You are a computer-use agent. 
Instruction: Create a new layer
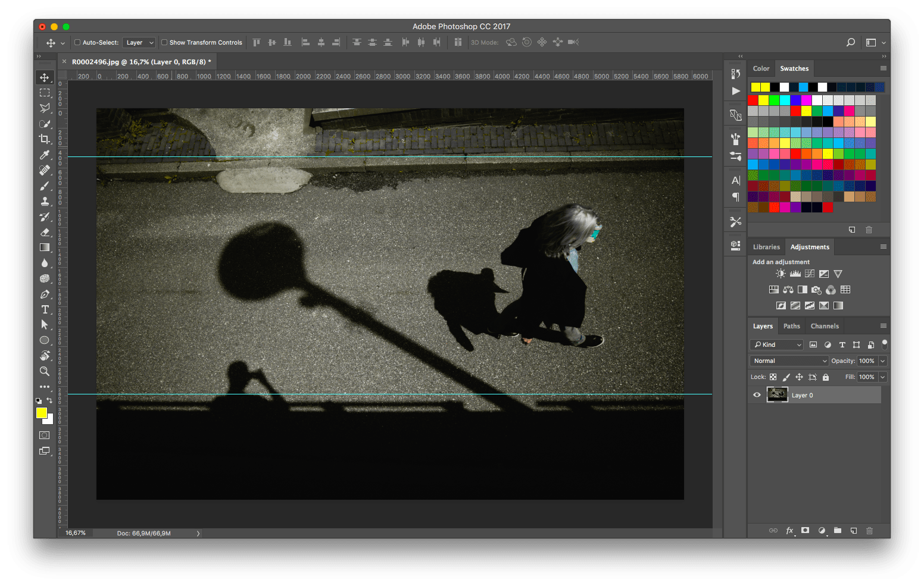tap(854, 530)
